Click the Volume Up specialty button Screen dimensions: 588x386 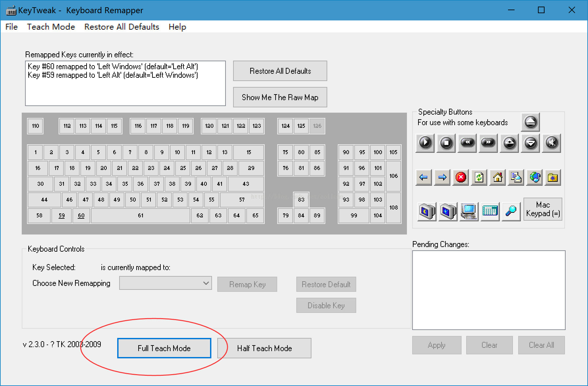(x=509, y=143)
